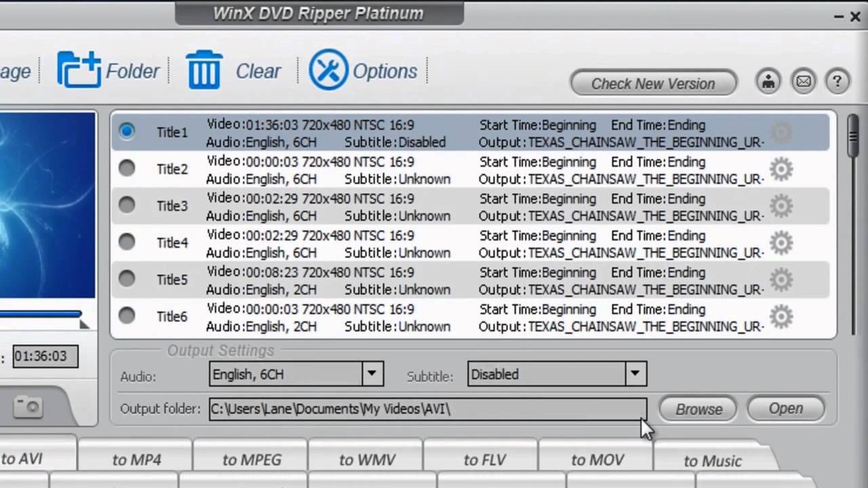
Task: Select the Title1 radio button
Action: [127, 131]
